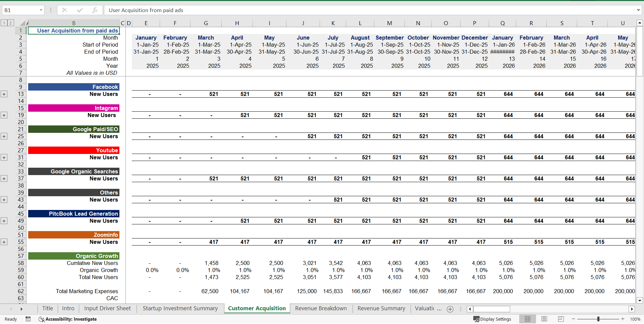Open Accessibility: Investigate status item
Viewport: 644px width, 324px height.
[67, 319]
